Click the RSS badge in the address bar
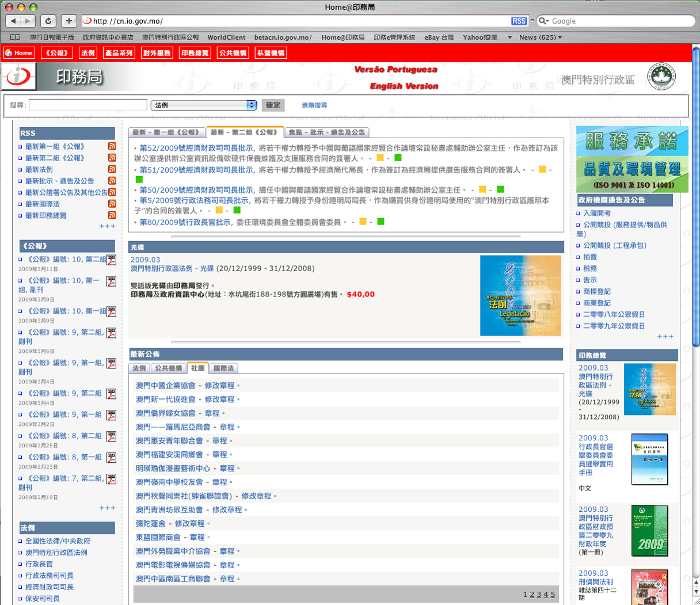The height and width of the screenshot is (605, 700). pyautogui.click(x=519, y=21)
